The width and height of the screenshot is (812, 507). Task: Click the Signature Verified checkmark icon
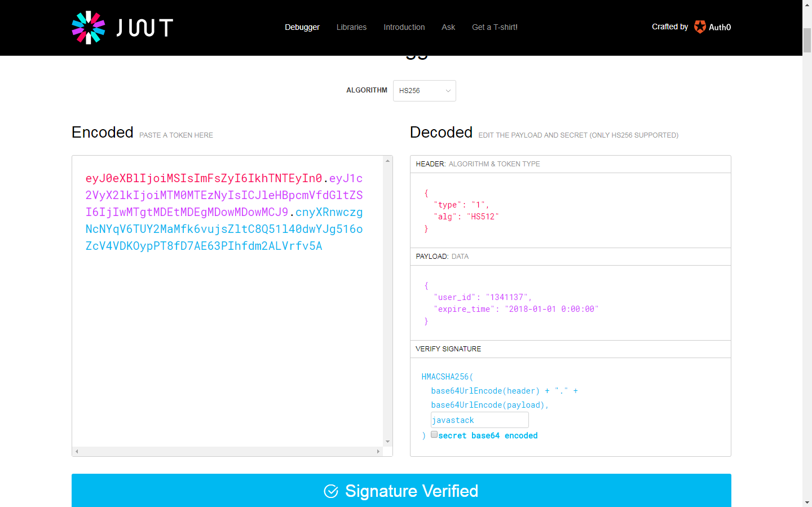click(331, 491)
